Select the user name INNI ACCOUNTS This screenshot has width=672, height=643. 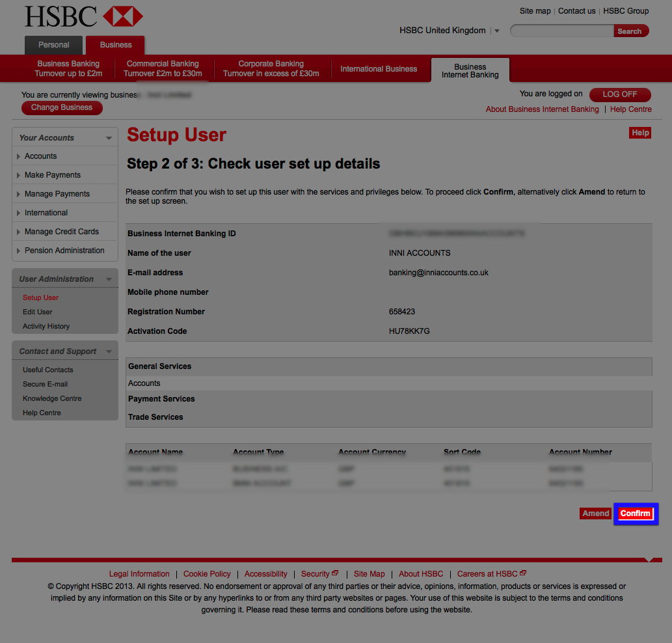coord(420,253)
